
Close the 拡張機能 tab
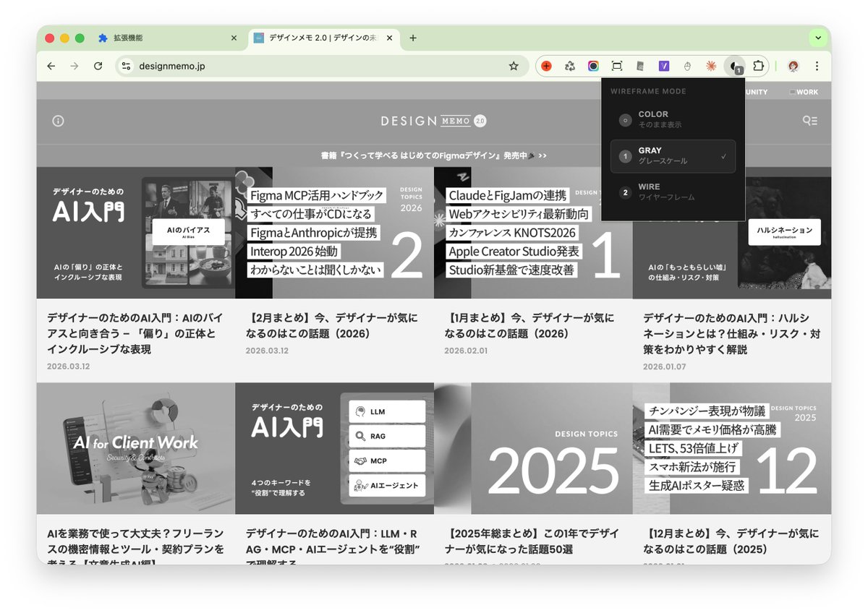click(234, 38)
